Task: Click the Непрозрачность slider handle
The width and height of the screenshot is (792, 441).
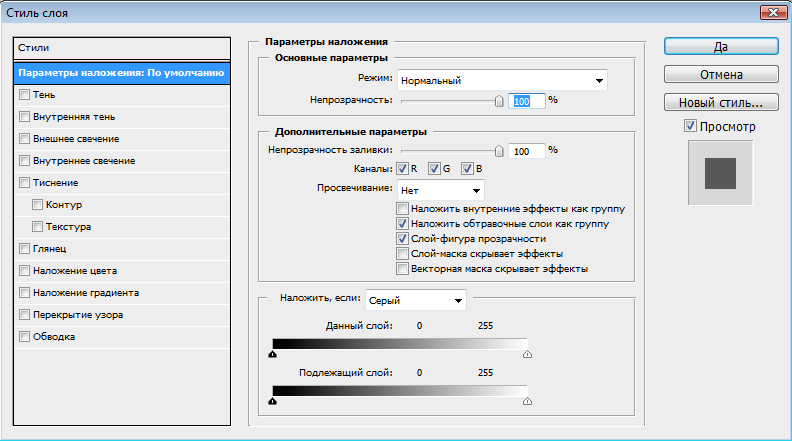Action: 499,101
